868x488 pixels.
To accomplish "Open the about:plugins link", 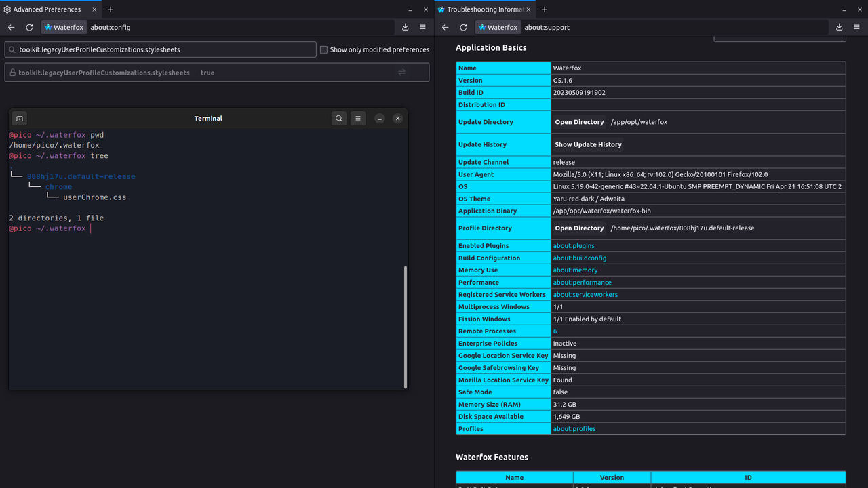I will [574, 246].
